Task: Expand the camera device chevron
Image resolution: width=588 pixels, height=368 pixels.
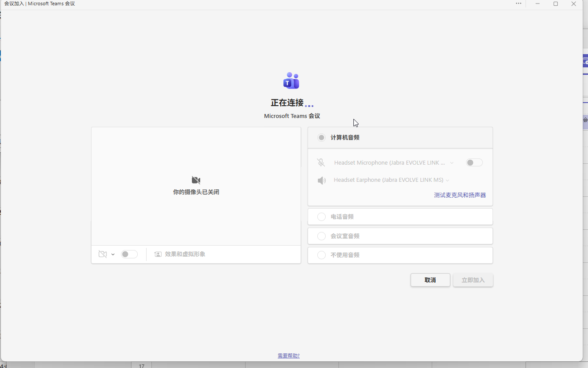Action: (113, 254)
